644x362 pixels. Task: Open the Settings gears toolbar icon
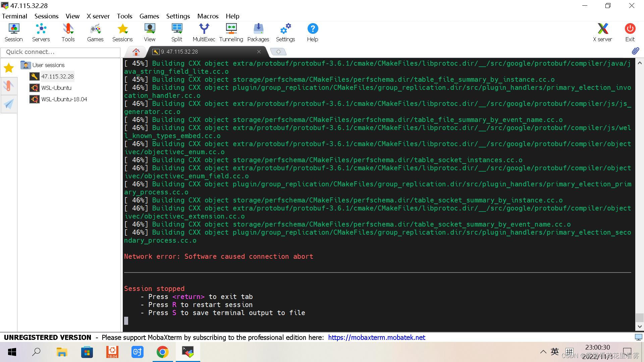click(x=285, y=33)
